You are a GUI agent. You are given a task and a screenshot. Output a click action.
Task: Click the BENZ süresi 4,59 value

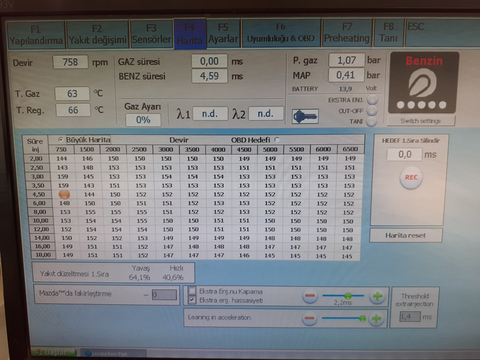pyautogui.click(x=209, y=76)
